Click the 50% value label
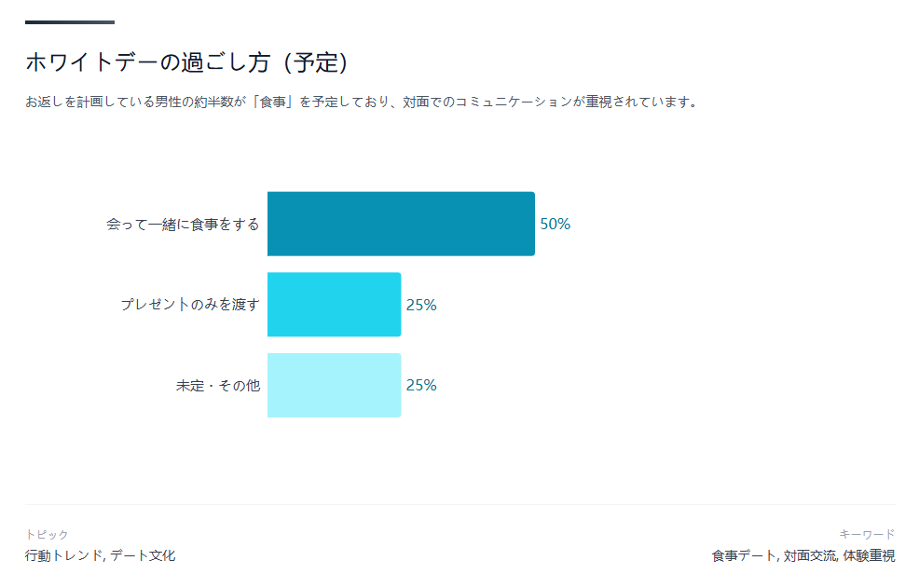This screenshot has height=588, width=919. pyautogui.click(x=556, y=225)
